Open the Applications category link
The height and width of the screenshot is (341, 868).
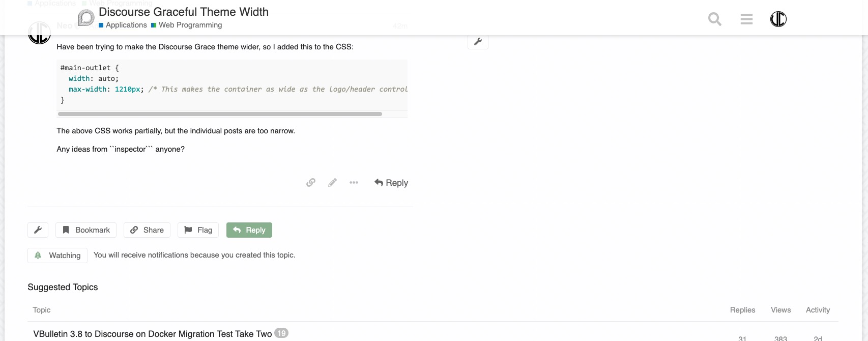[126, 25]
